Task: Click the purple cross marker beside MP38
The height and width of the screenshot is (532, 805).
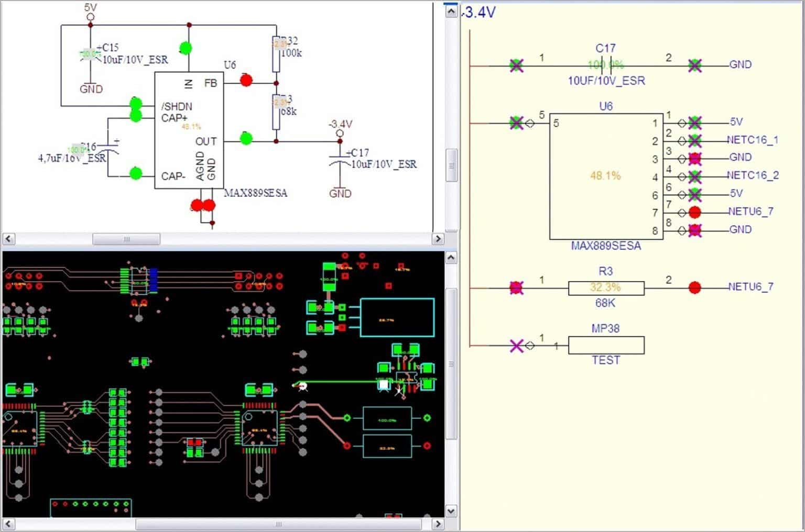Action: coord(516,346)
